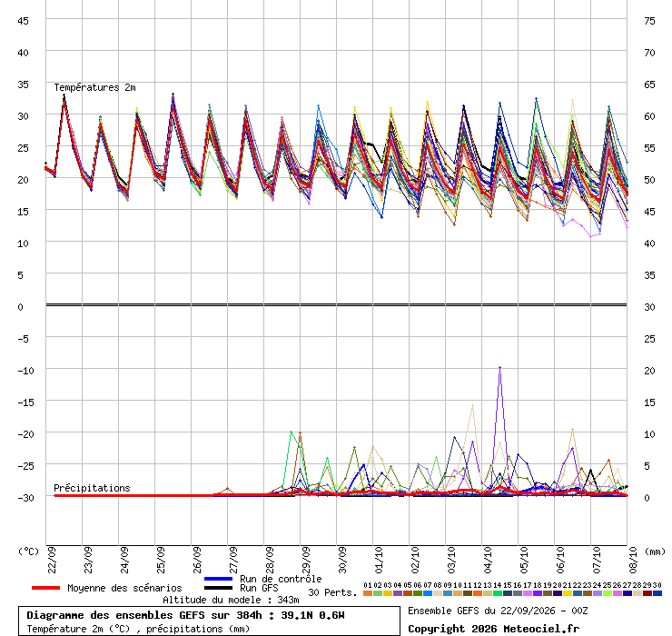The image size is (672, 636).
Task: Select the violet perturbation 18 legend swatch
Action: click(537, 593)
